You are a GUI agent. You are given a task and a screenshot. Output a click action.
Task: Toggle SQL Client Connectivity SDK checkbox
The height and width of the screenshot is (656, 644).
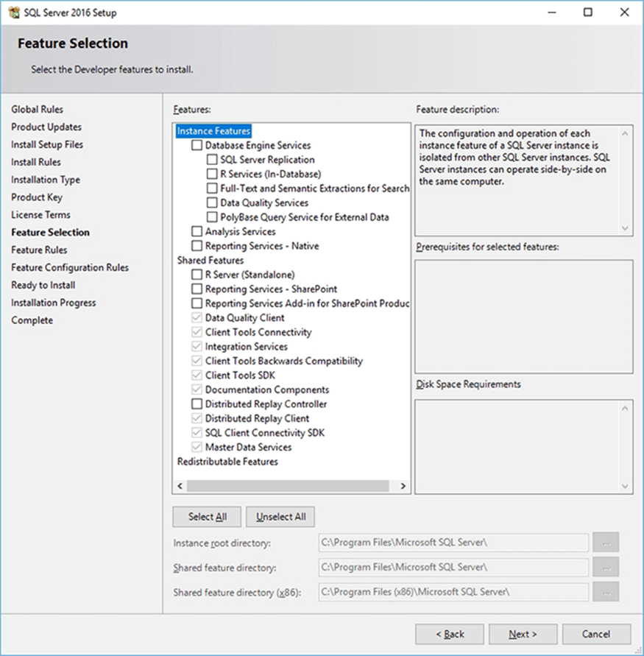197,433
